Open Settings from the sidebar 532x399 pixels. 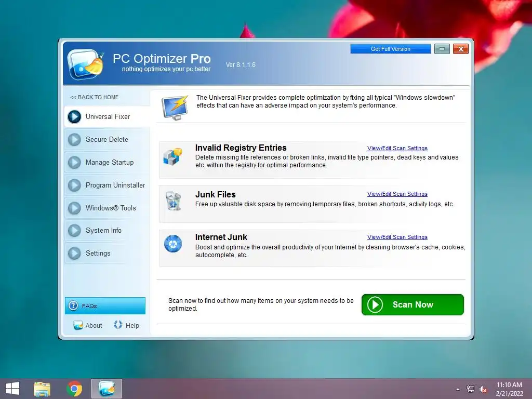coord(107,253)
